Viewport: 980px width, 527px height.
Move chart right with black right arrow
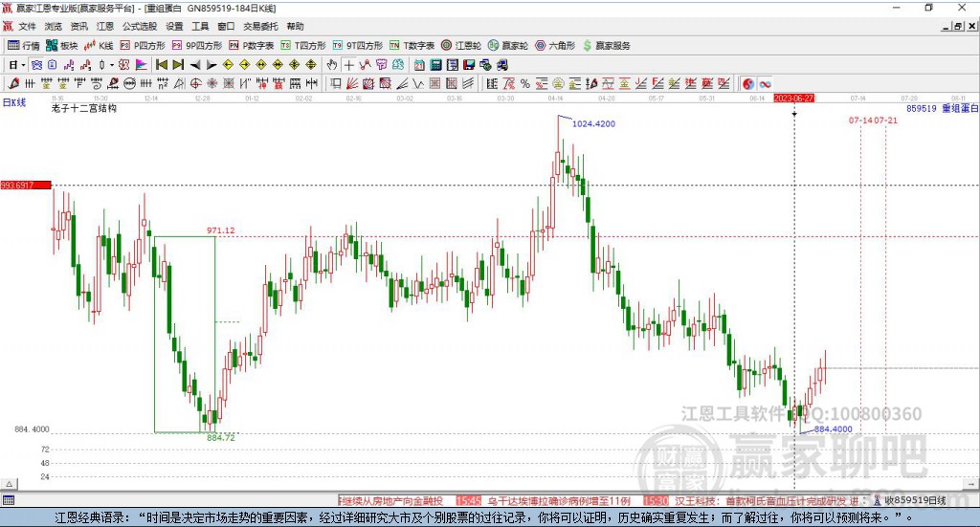coord(212,65)
